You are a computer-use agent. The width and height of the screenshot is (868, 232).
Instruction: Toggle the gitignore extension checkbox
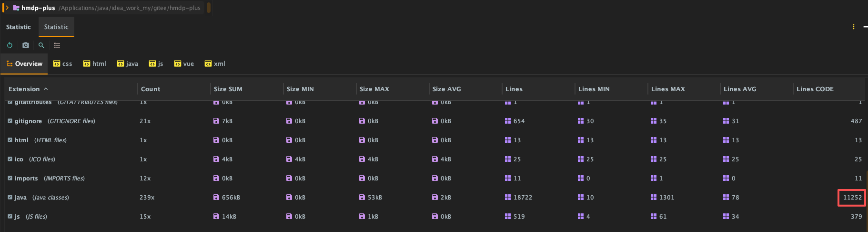(x=10, y=121)
